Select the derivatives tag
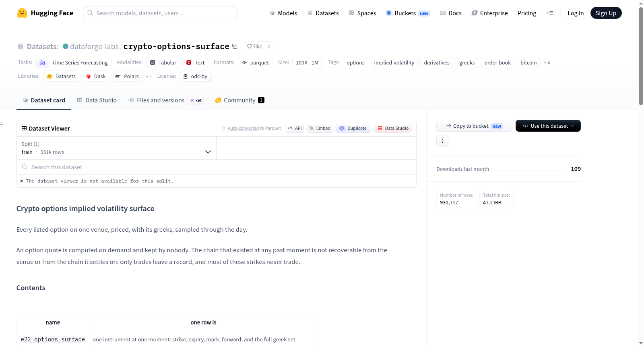This screenshot has height=347, width=644. pos(437,62)
